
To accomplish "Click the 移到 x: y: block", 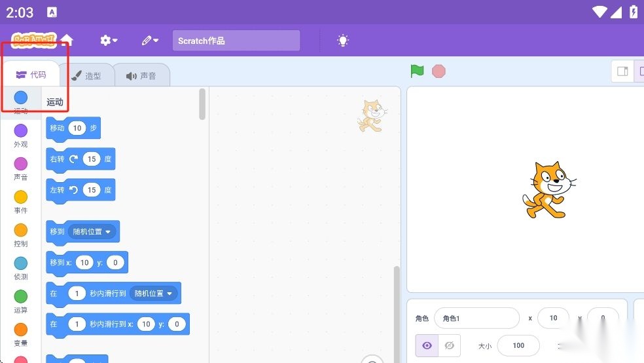I will coord(87,263).
